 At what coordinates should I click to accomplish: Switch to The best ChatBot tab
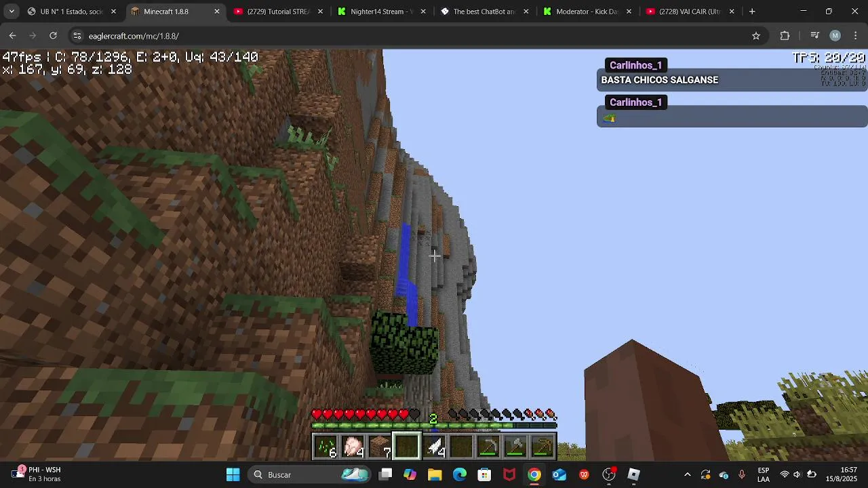[x=484, y=12]
